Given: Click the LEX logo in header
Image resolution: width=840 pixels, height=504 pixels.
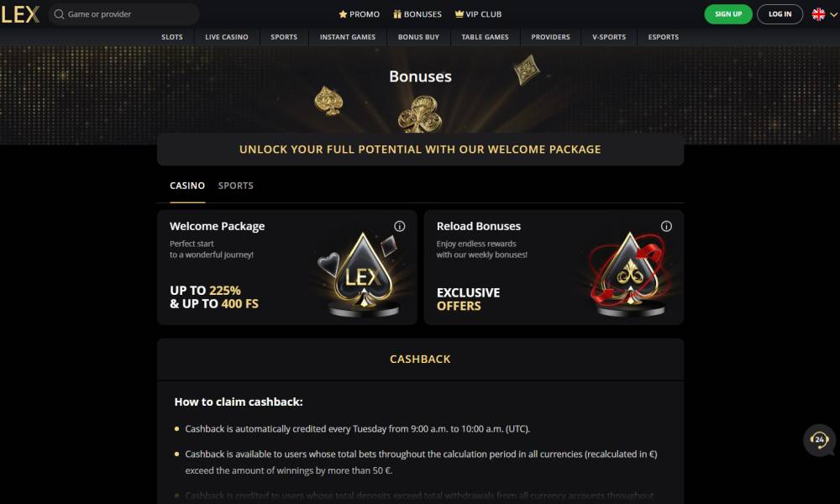Looking at the screenshot, I should 20,14.
